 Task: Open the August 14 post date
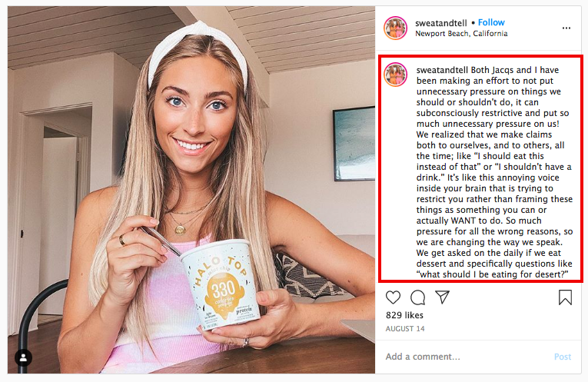[405, 329]
